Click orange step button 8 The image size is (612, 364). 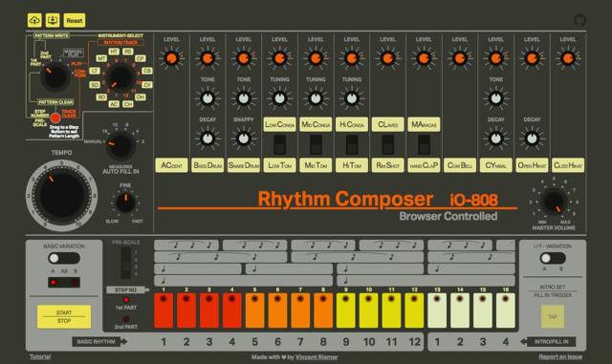click(323, 310)
